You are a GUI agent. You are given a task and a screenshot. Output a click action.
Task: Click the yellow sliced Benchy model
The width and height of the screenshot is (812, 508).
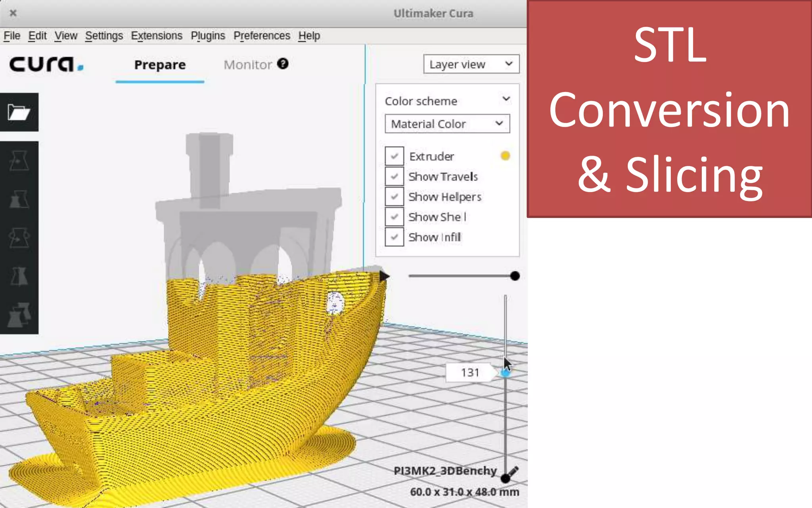coord(206,381)
